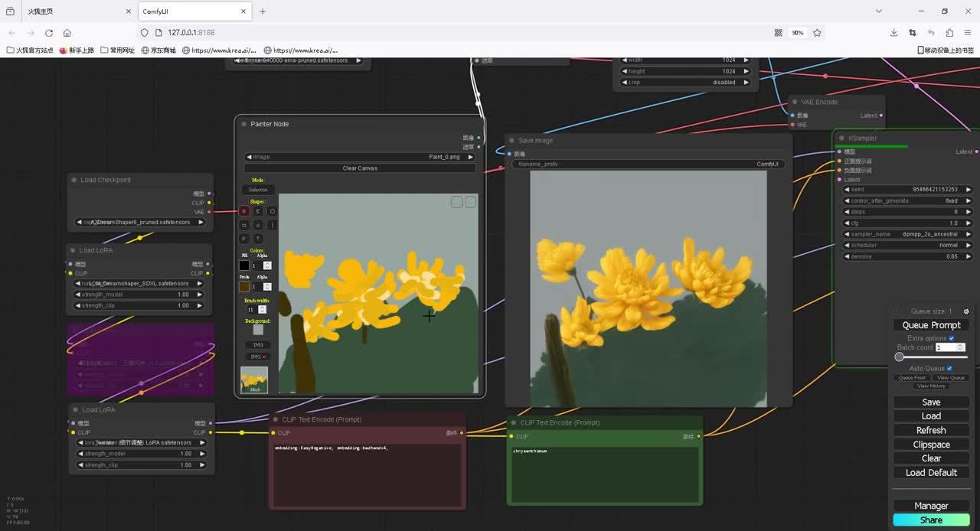Open the sampler_name dropdown in KSampler
980x531 pixels.
907,234
